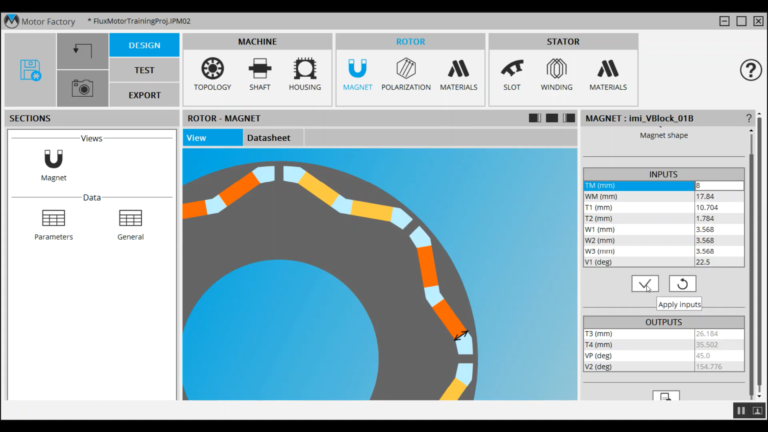
Task: Edit the WM (mm) value 17.84
Action: (x=719, y=196)
